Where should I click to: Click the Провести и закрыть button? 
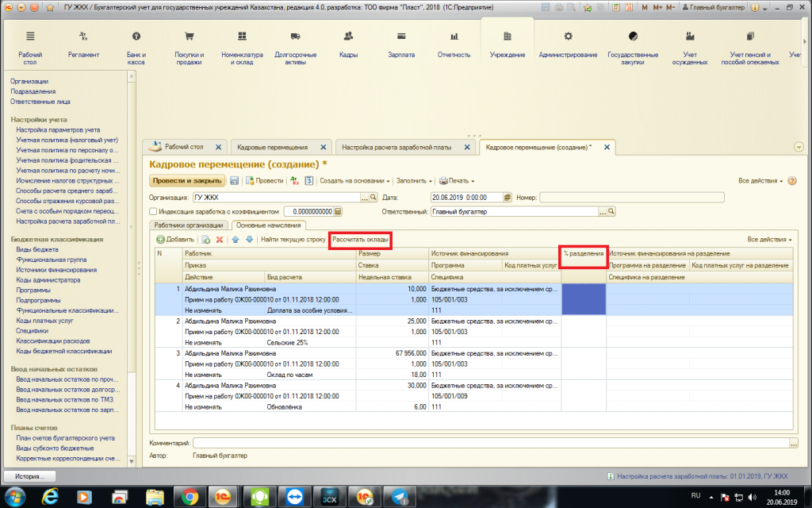coord(187,181)
